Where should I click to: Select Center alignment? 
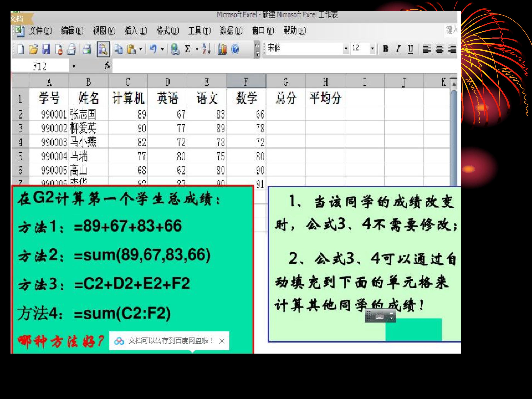439,49
